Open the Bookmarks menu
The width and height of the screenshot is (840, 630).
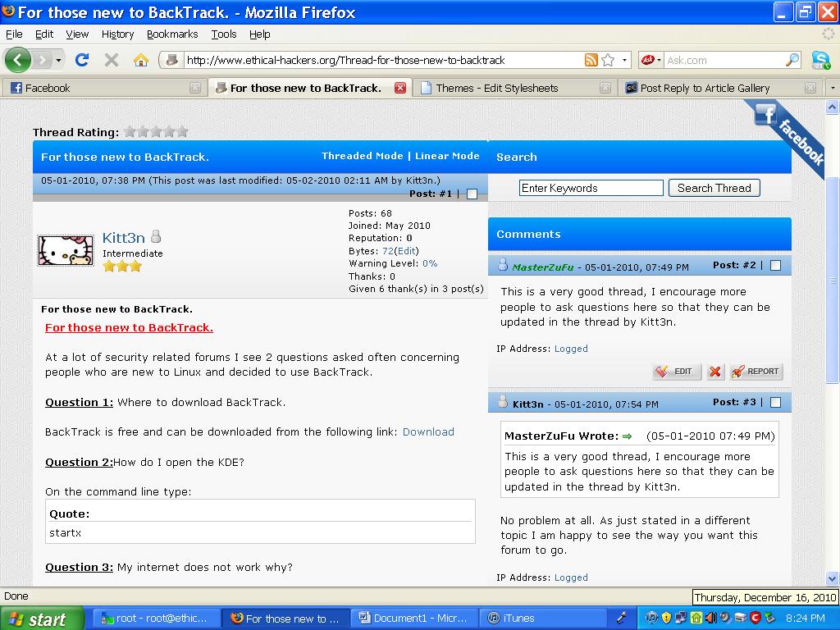click(172, 34)
